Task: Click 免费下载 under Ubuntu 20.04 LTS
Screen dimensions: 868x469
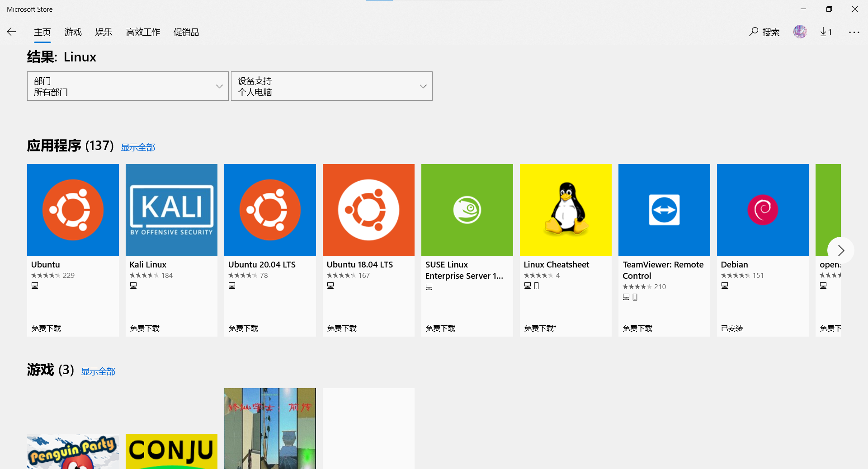Action: coord(243,328)
